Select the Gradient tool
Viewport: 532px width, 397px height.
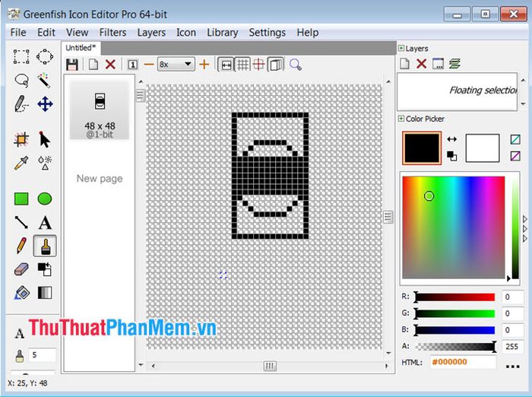click(x=45, y=293)
